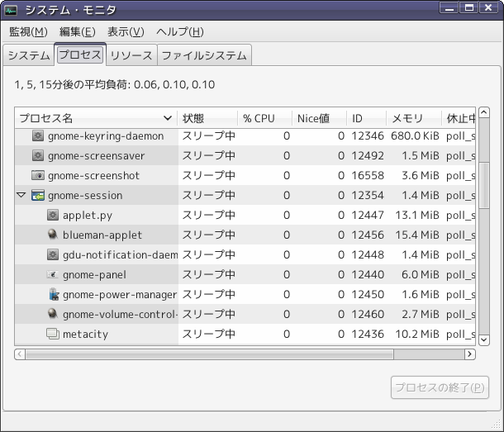Click process ID 16558

click(x=368, y=175)
